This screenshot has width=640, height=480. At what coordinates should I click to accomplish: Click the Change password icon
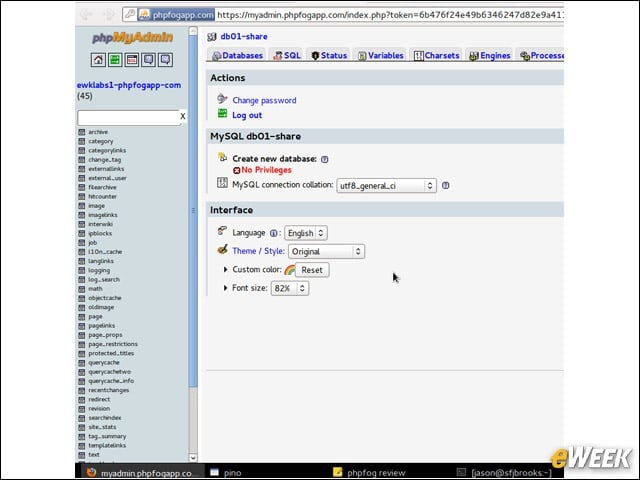pos(222,98)
